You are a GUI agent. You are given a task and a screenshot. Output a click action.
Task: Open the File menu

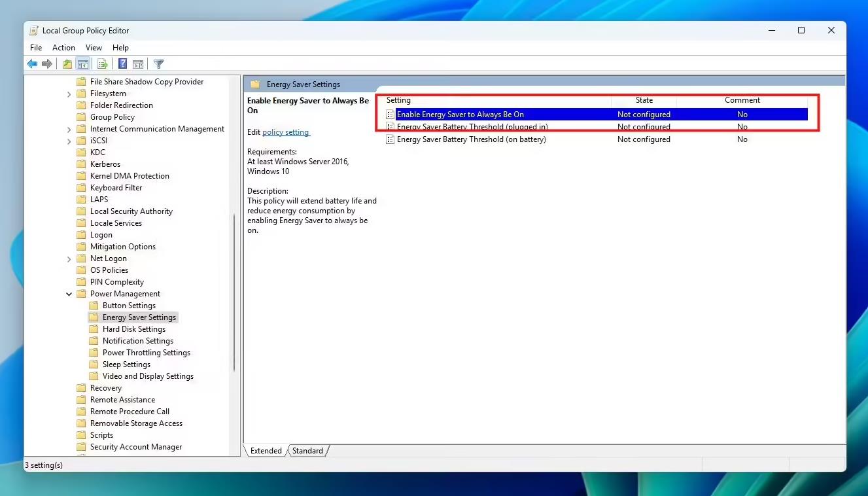point(36,48)
